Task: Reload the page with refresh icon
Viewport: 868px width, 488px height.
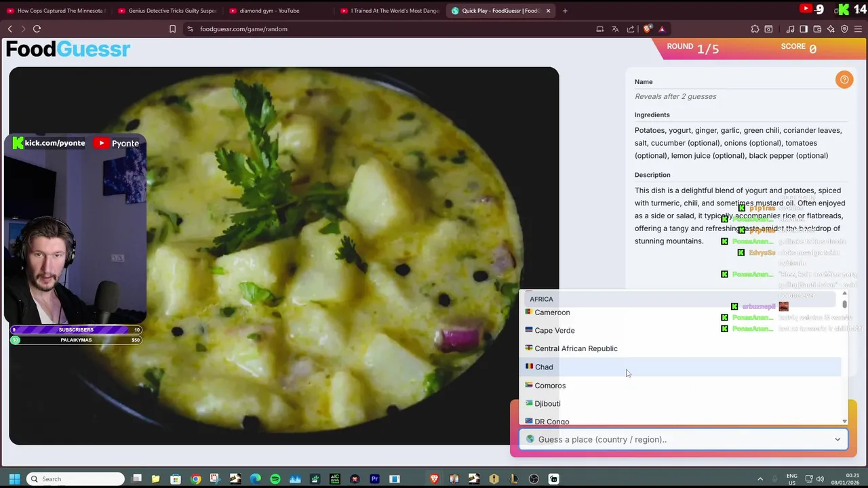Action: coord(37,29)
